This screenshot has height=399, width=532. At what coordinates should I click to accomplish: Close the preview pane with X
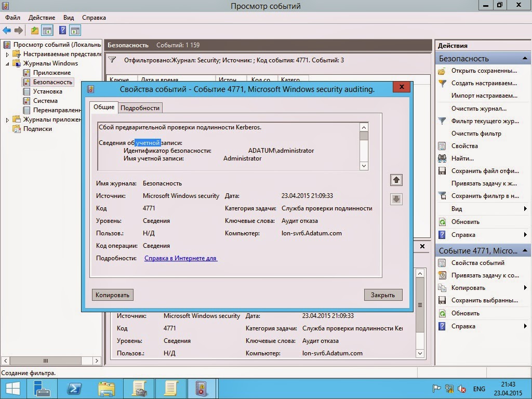422,246
